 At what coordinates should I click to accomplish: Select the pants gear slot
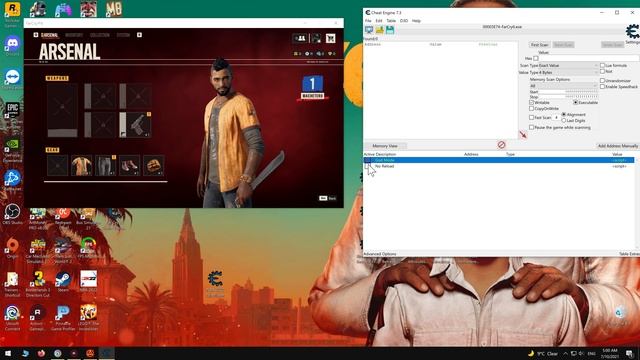click(x=105, y=165)
